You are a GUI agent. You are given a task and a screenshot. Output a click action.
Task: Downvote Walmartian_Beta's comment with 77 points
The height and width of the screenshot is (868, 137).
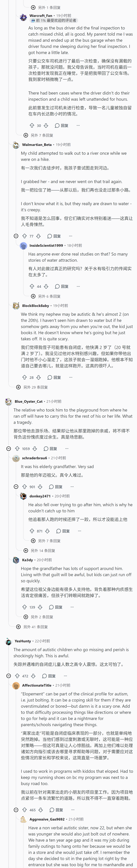click(x=38, y=236)
